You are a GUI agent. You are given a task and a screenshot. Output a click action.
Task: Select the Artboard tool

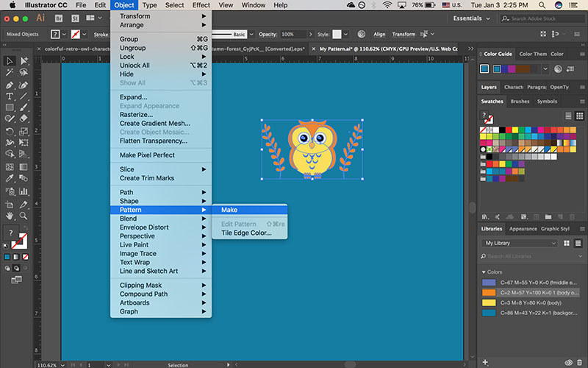[10, 205]
